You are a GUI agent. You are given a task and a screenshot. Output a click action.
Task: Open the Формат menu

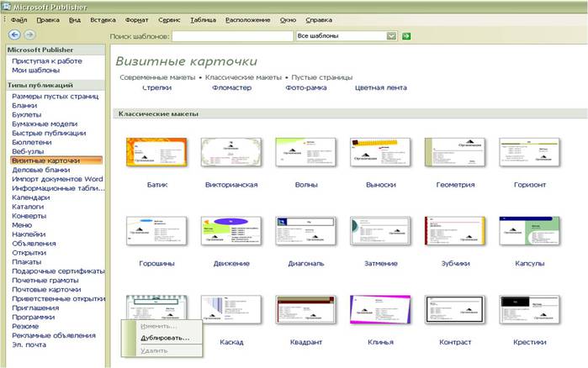[137, 20]
